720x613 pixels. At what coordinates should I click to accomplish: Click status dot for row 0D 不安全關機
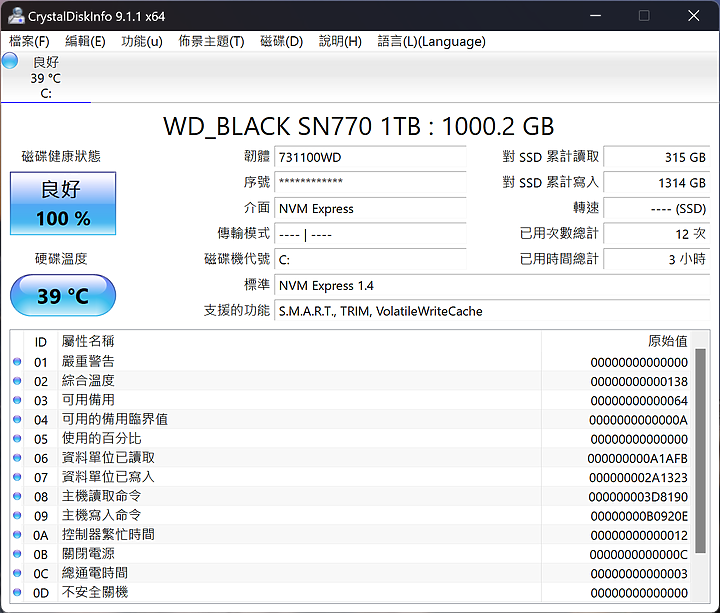point(17,592)
